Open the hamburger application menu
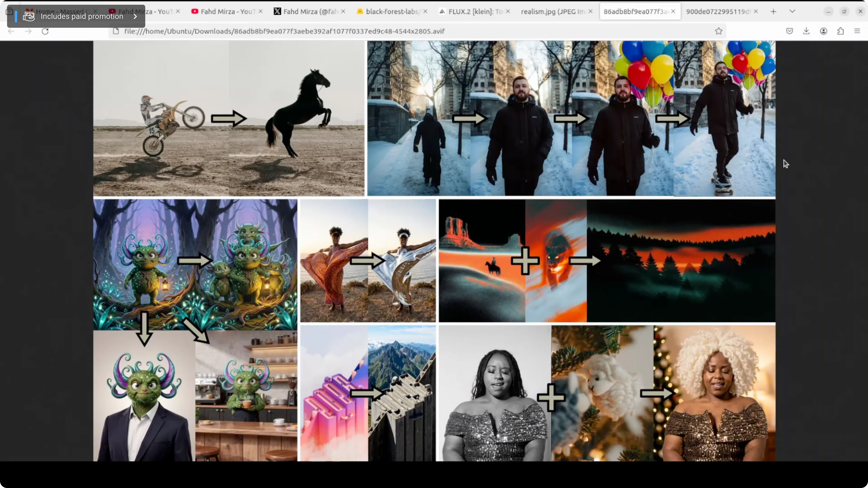This screenshot has height=488, width=868. click(x=857, y=31)
